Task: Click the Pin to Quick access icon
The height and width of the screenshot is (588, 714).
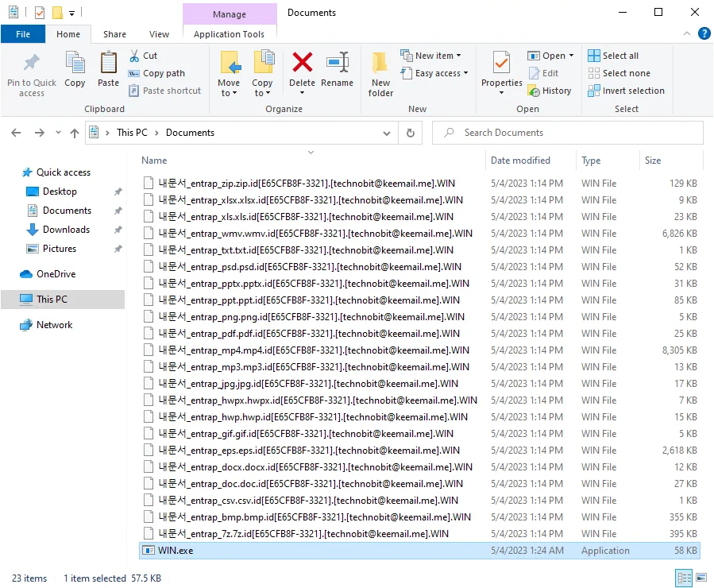Action: coord(32,64)
